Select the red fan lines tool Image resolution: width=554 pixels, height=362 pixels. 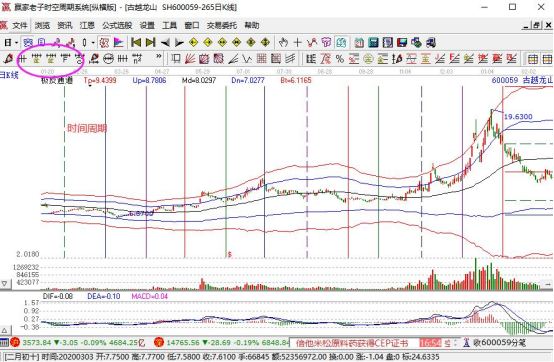(190, 59)
